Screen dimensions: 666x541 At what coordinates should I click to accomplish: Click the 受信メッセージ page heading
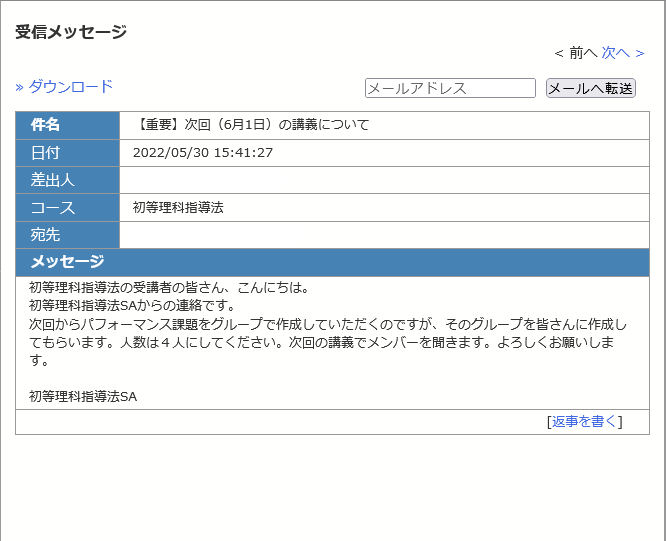71,32
